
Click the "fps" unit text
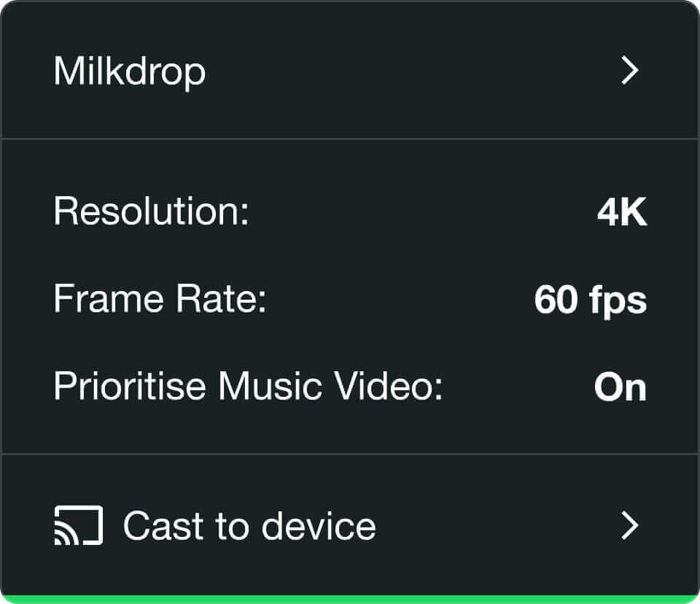click(618, 301)
